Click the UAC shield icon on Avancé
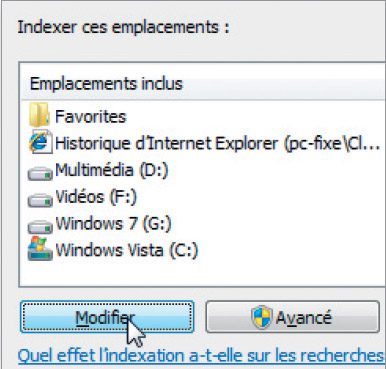 tap(262, 317)
